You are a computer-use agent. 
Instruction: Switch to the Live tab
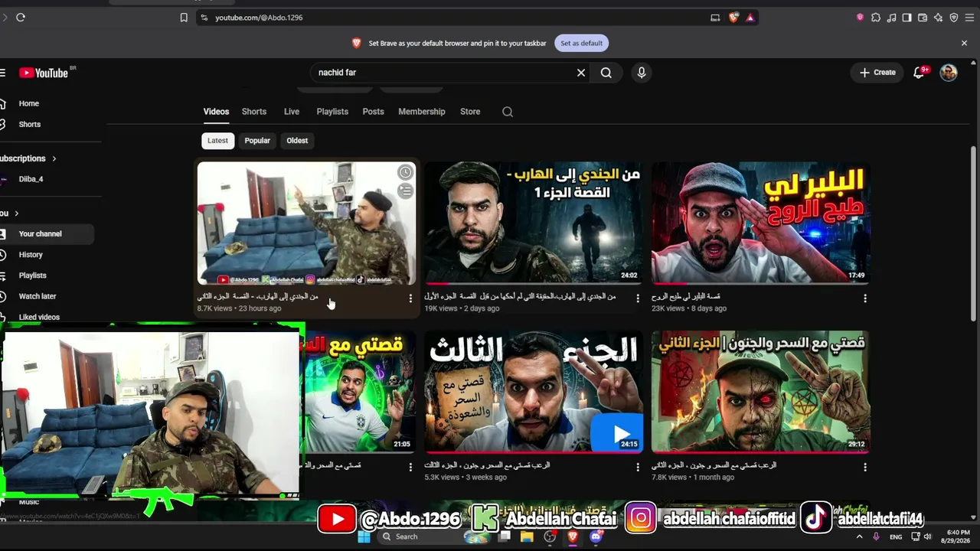coord(292,112)
